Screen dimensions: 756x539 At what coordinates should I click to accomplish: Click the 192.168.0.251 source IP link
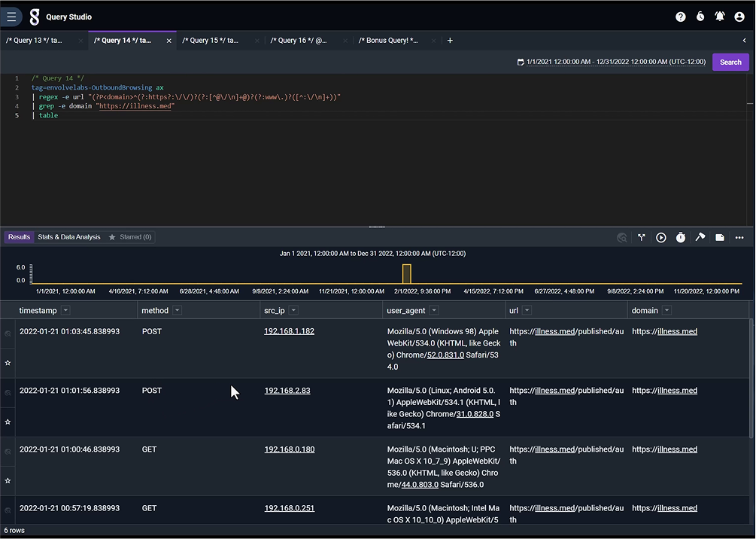tap(290, 508)
